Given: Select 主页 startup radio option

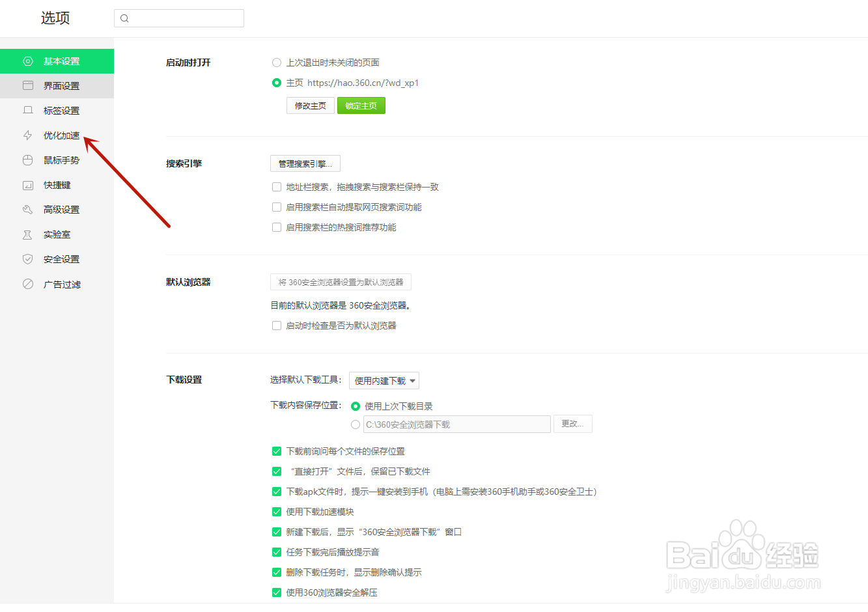Looking at the screenshot, I should [x=277, y=83].
